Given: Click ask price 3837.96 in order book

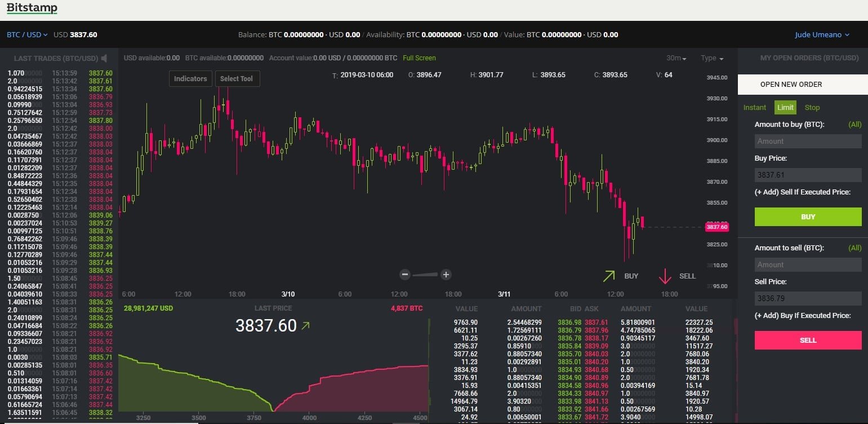Looking at the screenshot, I should [596, 330].
